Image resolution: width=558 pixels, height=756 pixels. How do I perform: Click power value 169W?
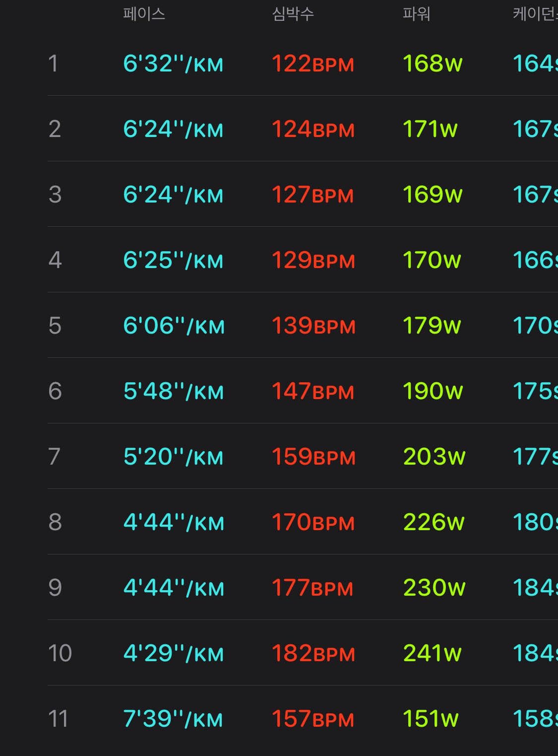click(433, 195)
